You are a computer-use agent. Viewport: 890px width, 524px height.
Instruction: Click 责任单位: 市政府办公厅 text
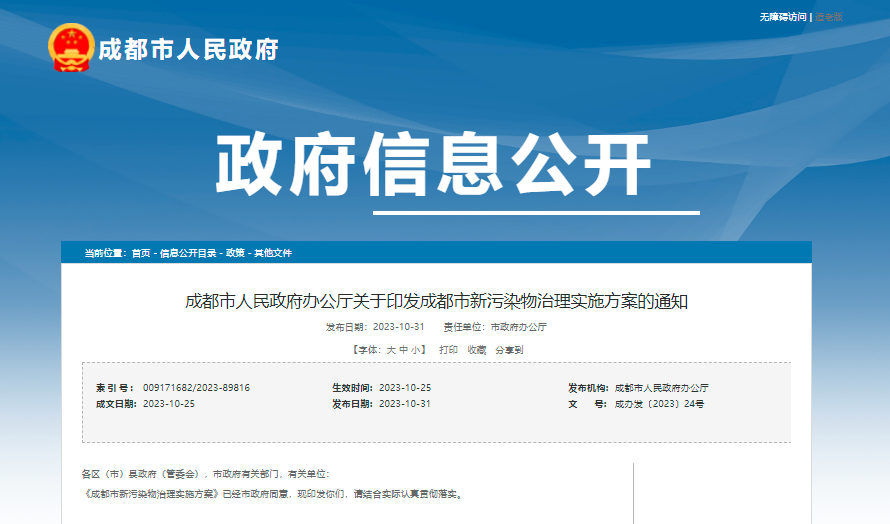pos(495,327)
